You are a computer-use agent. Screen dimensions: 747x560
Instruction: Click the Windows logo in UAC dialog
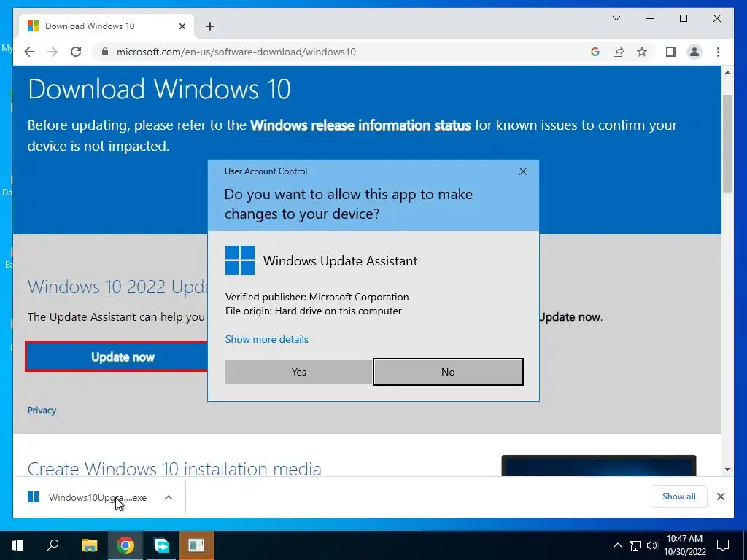tap(239, 260)
